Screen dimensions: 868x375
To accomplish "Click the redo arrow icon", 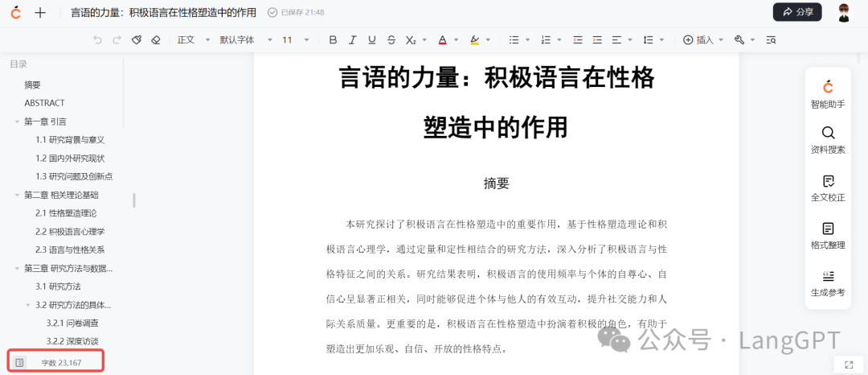I will point(117,40).
